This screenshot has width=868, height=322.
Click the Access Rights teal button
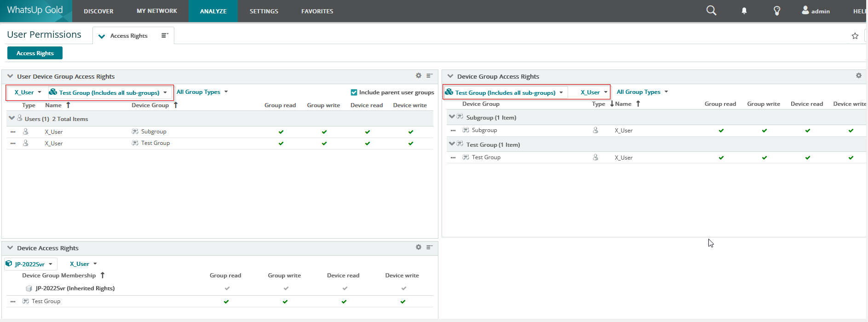point(35,53)
